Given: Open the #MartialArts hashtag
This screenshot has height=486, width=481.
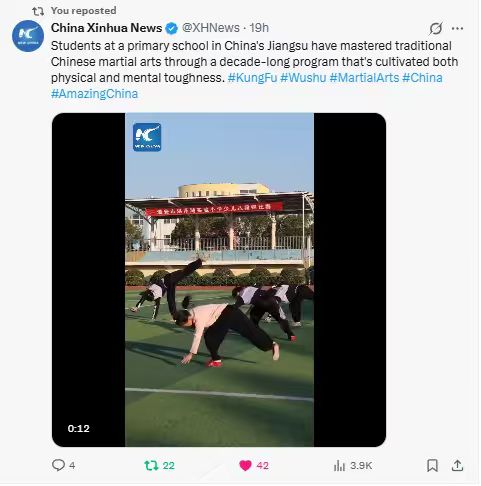Looking at the screenshot, I should (x=364, y=78).
